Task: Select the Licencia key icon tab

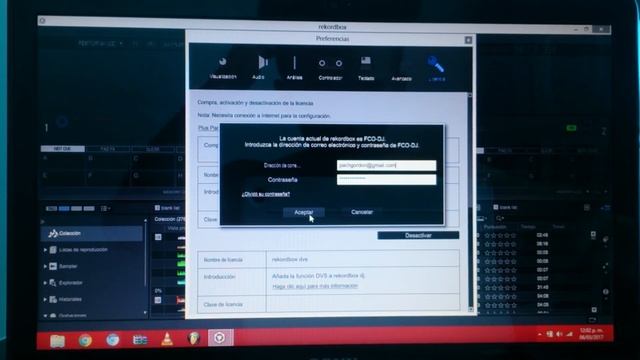Action: 436,69
